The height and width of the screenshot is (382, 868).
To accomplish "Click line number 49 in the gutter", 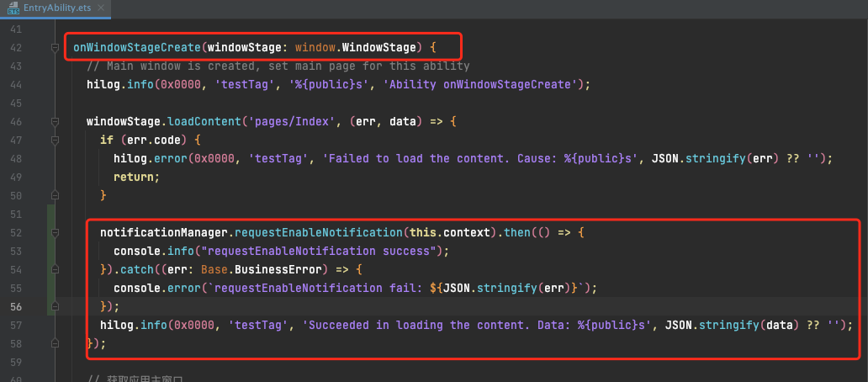I will [15, 178].
